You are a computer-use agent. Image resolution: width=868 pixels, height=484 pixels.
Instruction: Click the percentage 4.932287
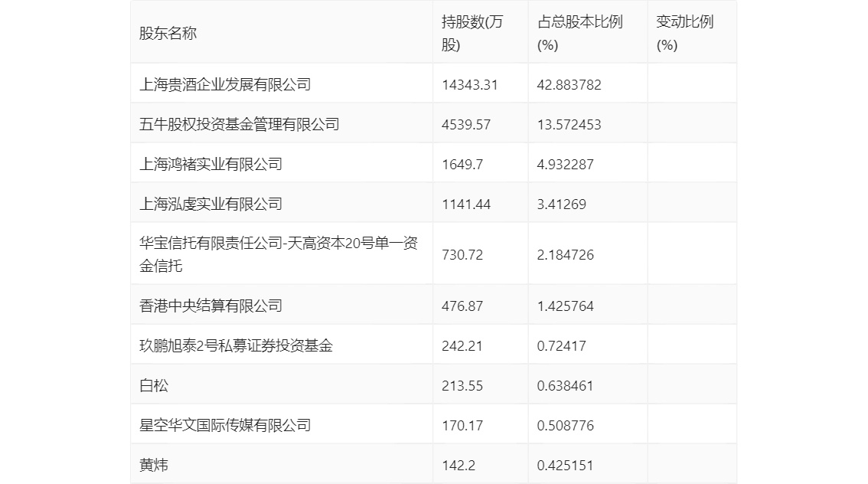pos(565,165)
